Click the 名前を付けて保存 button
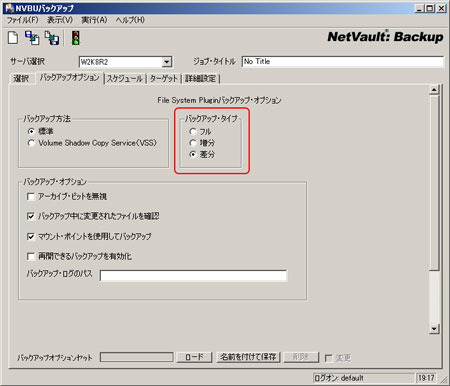 tap(248, 357)
